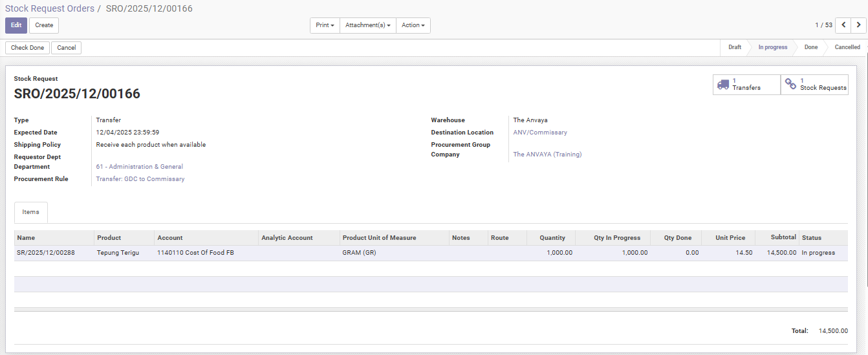The width and height of the screenshot is (868, 355).
Task: Click the chain link Stock Requests icon
Action: (790, 84)
